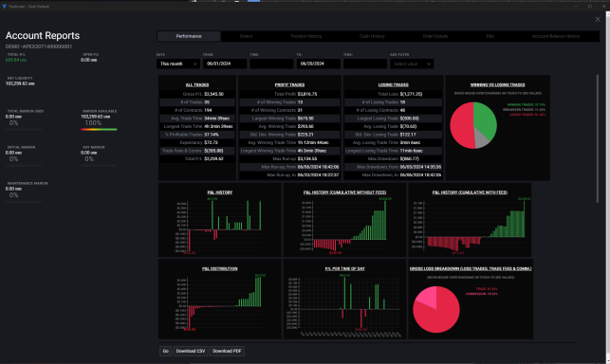
Task: Maximize the Tradovate window
Action: [x=590, y=7]
